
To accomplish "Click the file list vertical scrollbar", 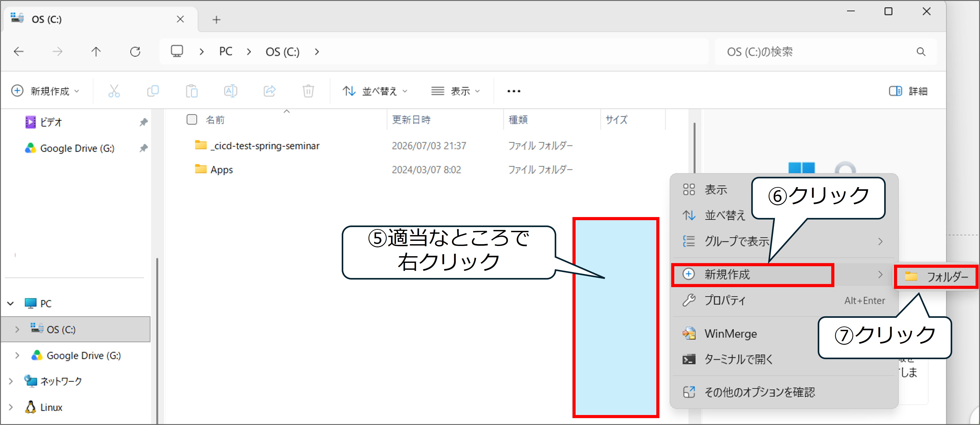I will (694, 148).
